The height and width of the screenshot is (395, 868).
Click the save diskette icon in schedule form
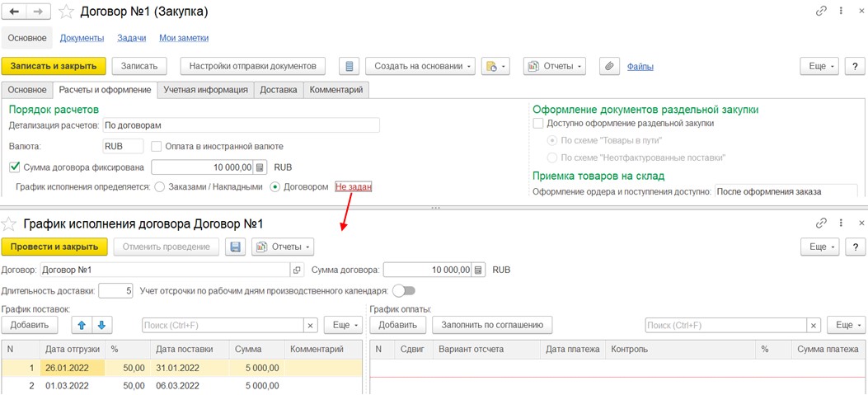(x=236, y=247)
